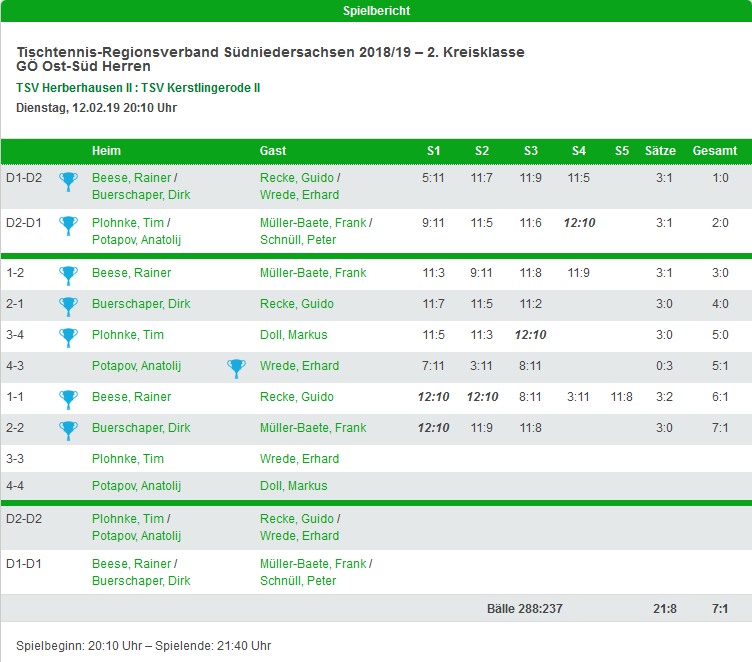This screenshot has height=662, width=752.
Task: Click the Heim column header
Action: tap(106, 151)
